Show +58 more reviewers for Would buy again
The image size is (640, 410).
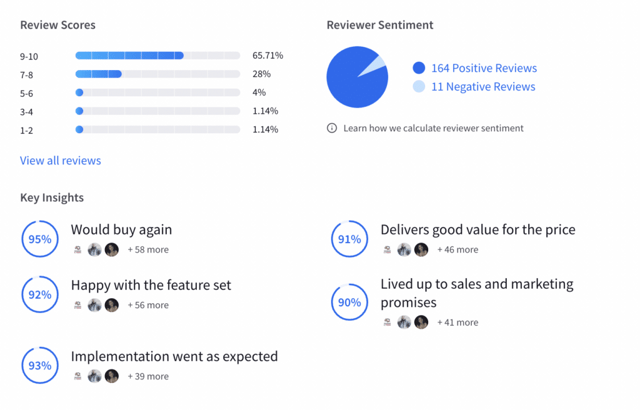click(148, 250)
